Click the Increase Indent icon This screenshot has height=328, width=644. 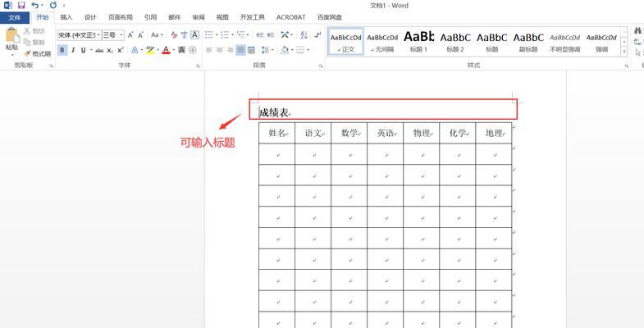coord(270,35)
